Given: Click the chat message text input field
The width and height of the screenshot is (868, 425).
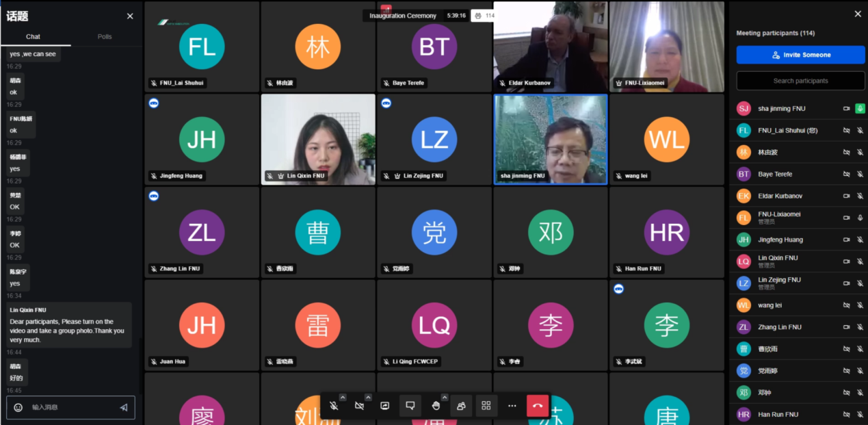Looking at the screenshot, I should click(71, 407).
